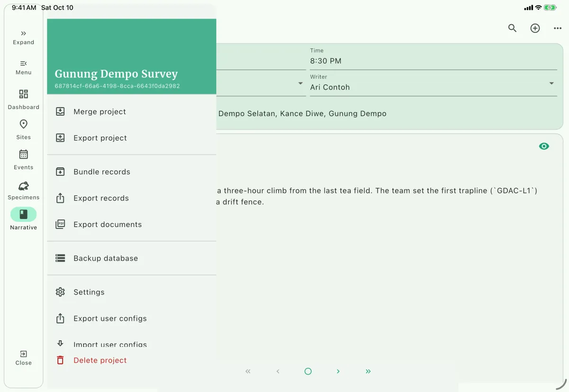Select Export user configs entry
The image size is (569, 392).
(132, 319)
